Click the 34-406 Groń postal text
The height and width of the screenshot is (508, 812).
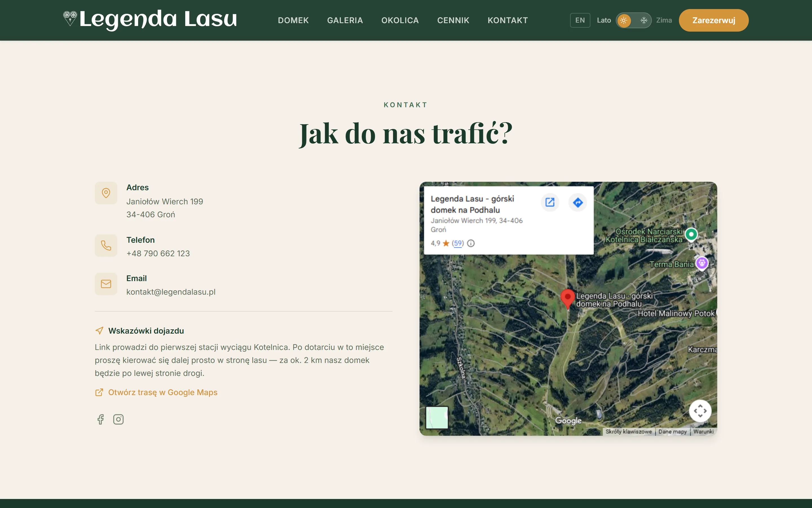[151, 214]
